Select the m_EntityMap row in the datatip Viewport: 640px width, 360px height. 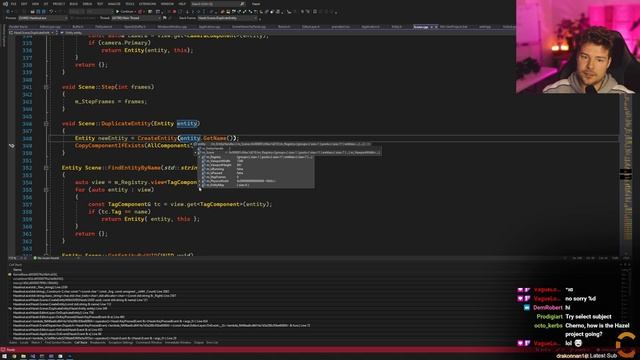(256, 185)
